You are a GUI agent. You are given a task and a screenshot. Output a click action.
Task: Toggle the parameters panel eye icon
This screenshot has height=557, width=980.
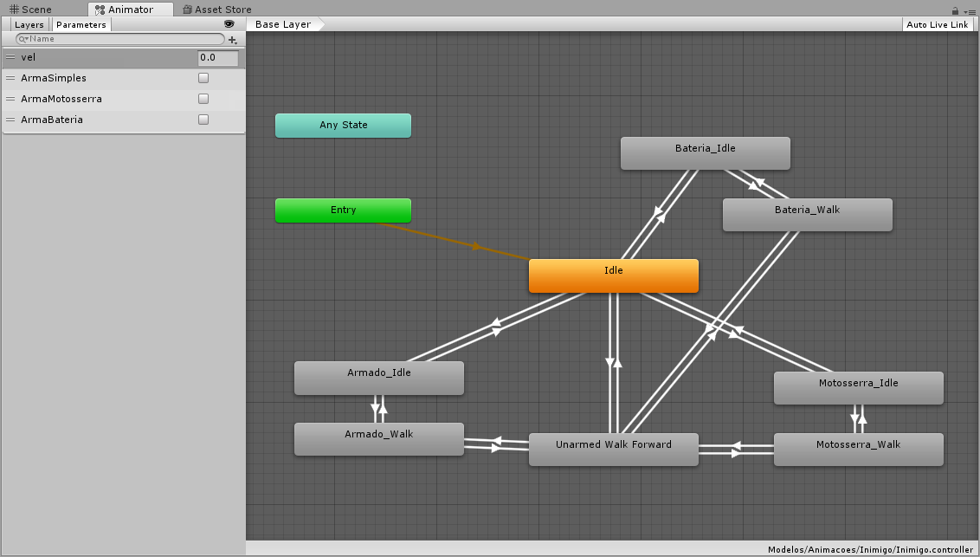tap(229, 23)
